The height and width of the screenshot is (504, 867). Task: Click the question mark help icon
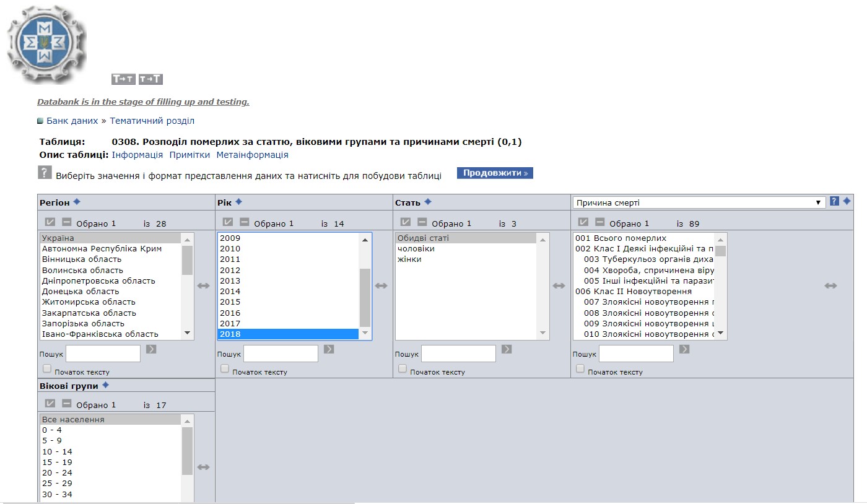pyautogui.click(x=45, y=173)
